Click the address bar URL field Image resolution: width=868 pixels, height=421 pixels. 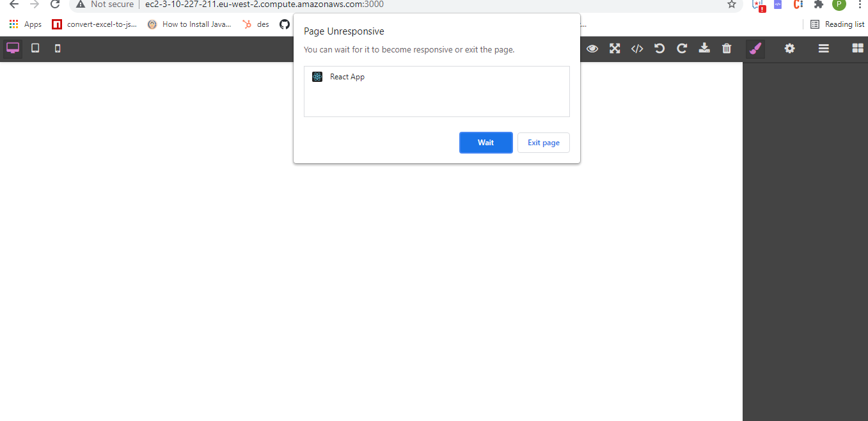(x=264, y=4)
